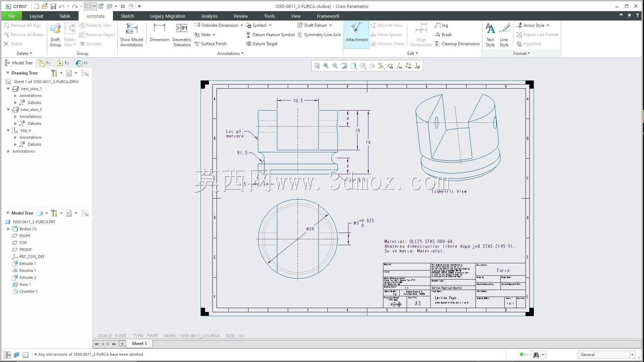644x362 pixels.
Task: Toggle the navigator panel display in status bar
Action: (x=7, y=355)
